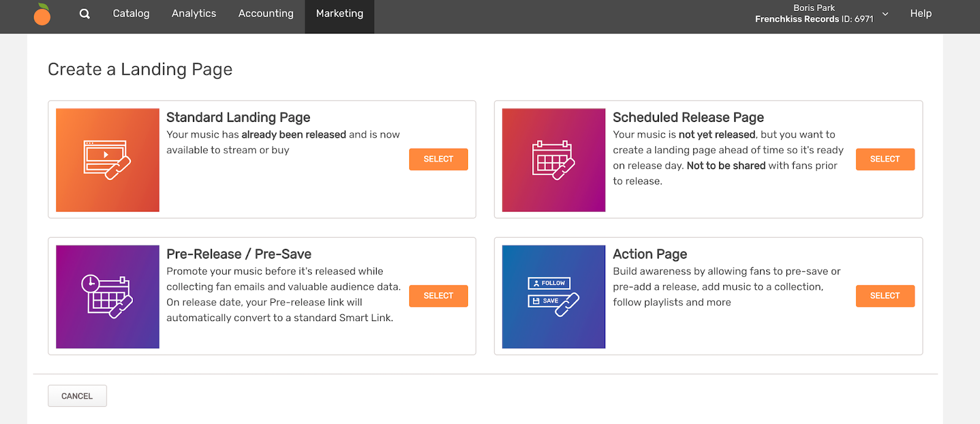This screenshot has width=980, height=424.
Task: Open the Catalog menu
Action: point(131,13)
